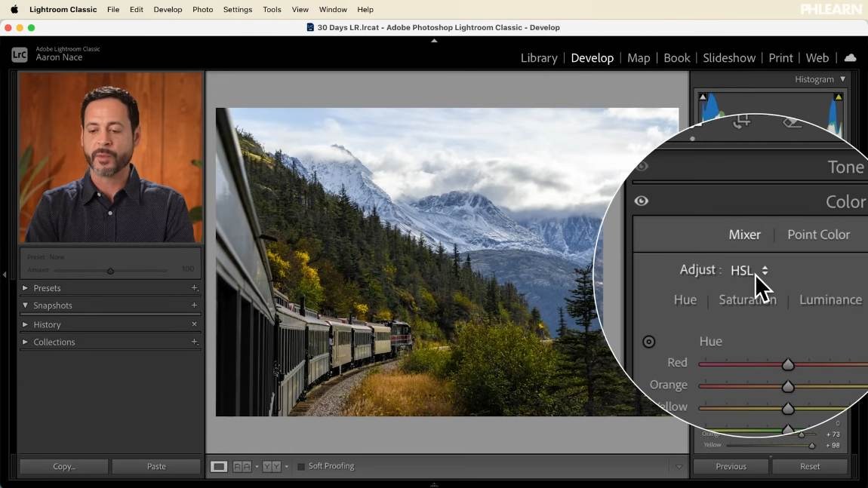Open toolbar content dropdown triangle
The image size is (868, 488).
[679, 467]
